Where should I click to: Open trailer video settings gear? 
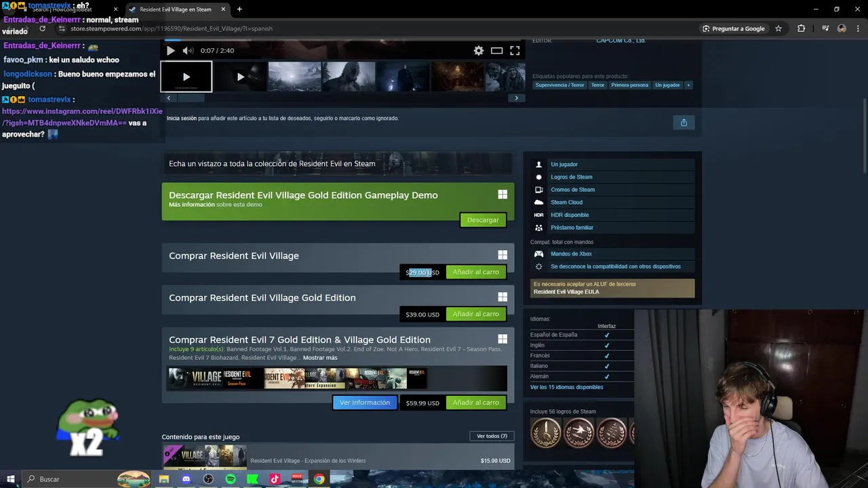pos(479,51)
